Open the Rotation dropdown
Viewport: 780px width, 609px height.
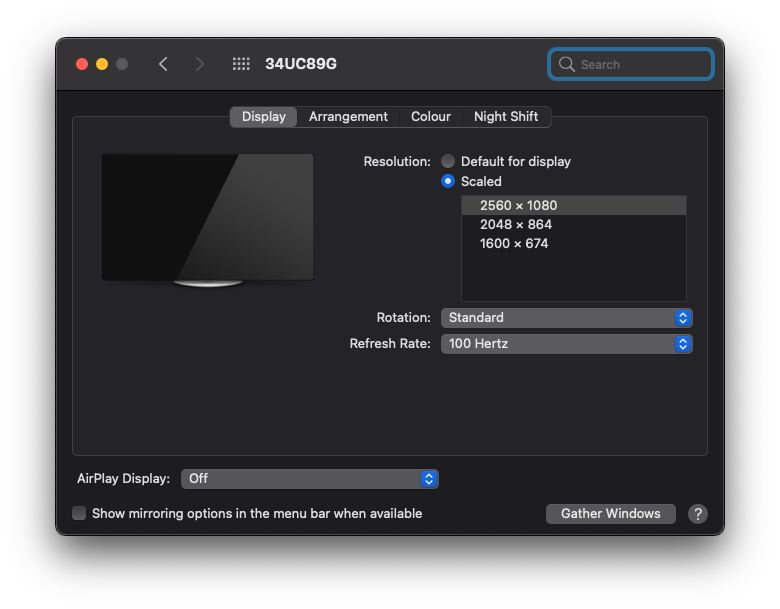coord(567,317)
